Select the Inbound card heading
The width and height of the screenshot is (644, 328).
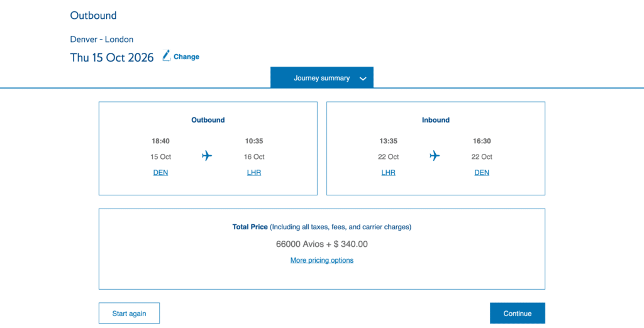(x=435, y=120)
